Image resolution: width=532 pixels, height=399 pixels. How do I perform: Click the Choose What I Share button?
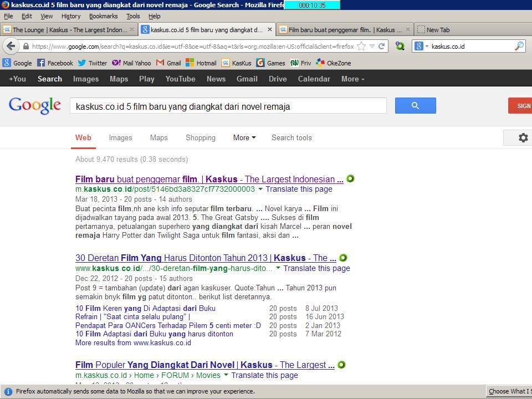(509, 391)
